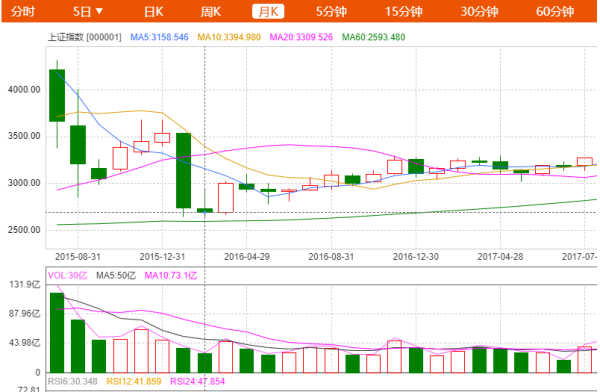600x392 pixels.
Task: Click the 2015-12-31 date label
Action: click(162, 256)
